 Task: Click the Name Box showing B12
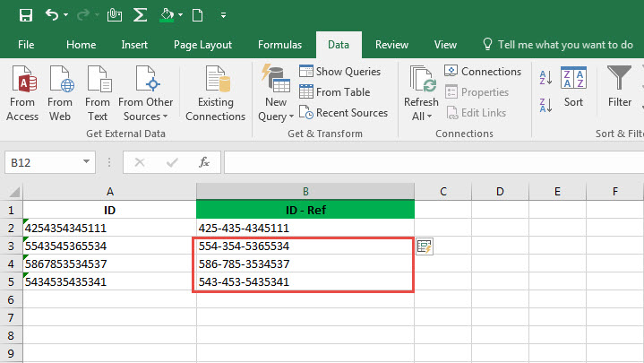43,162
